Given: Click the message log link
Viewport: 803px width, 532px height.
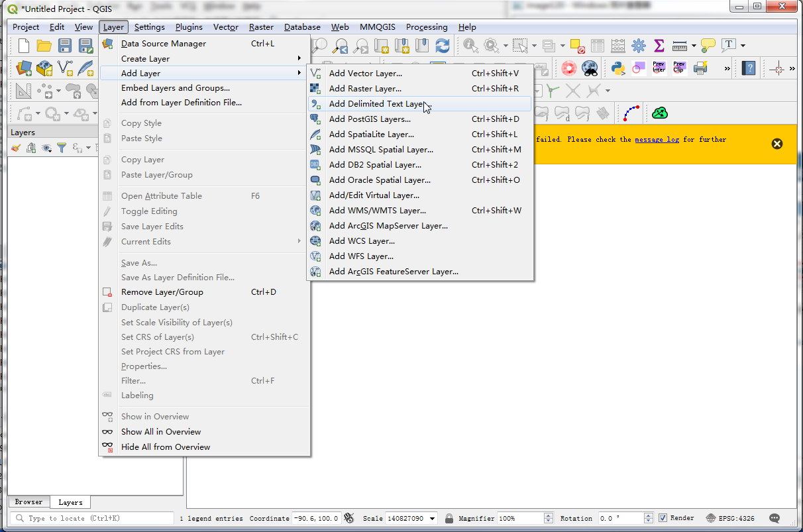Looking at the screenshot, I should pos(657,140).
